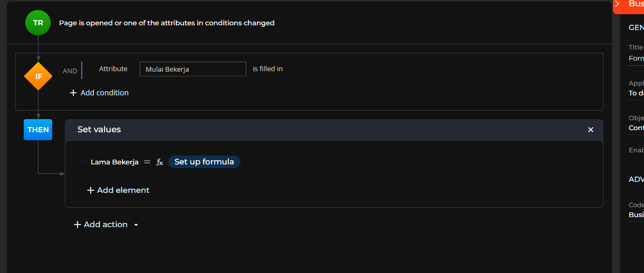Click the fx formula icon
644x273 pixels.
click(x=160, y=162)
